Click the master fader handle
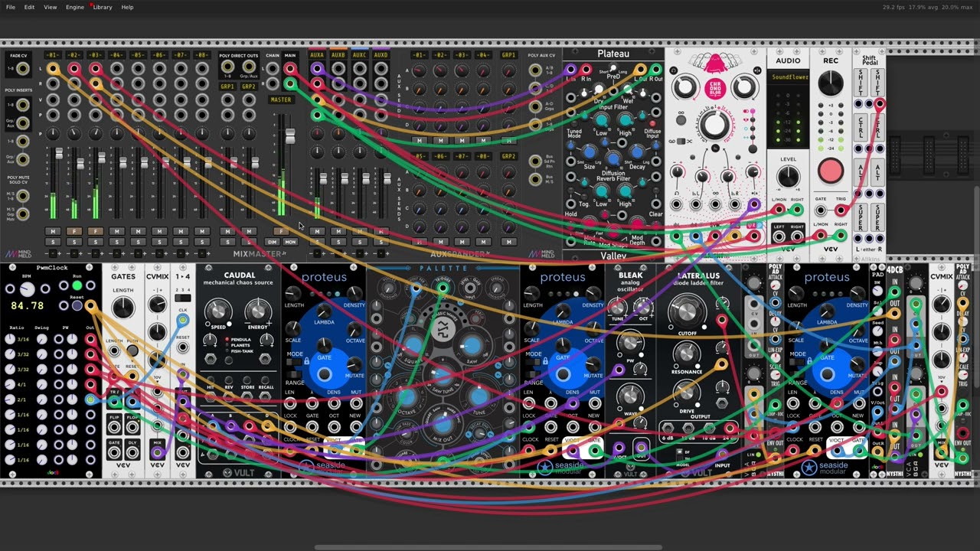Viewport: 980px width, 551px height. 290,136
